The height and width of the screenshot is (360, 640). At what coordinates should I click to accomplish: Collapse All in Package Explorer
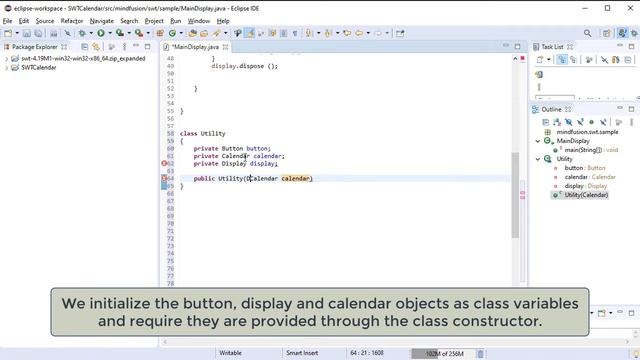[x=84, y=47]
